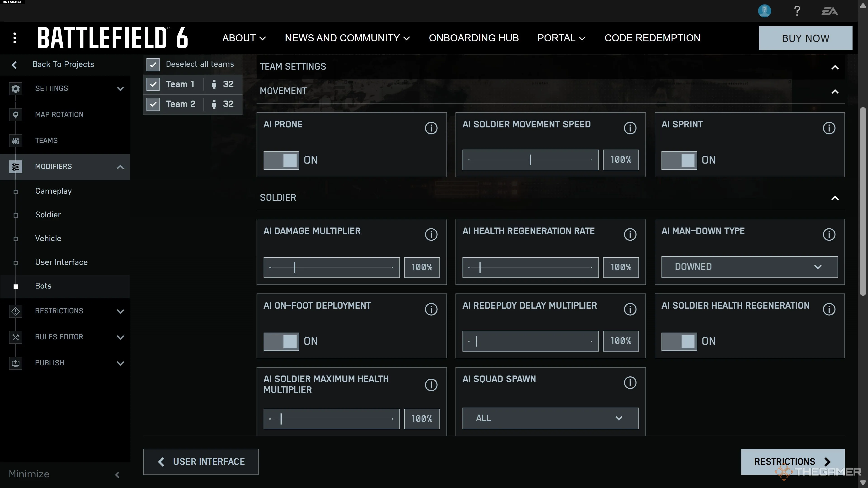This screenshot has width=868, height=488.
Task: Click the Map Rotation pin icon
Action: [x=16, y=115]
